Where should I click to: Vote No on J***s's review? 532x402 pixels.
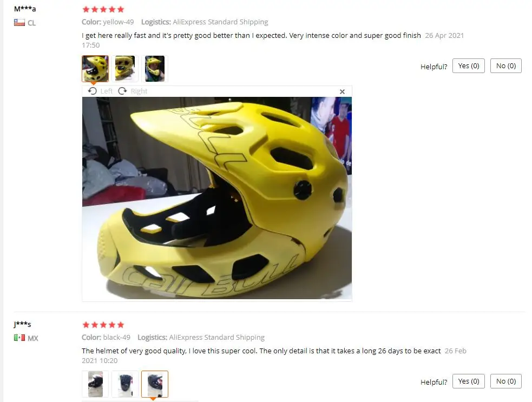click(x=506, y=381)
